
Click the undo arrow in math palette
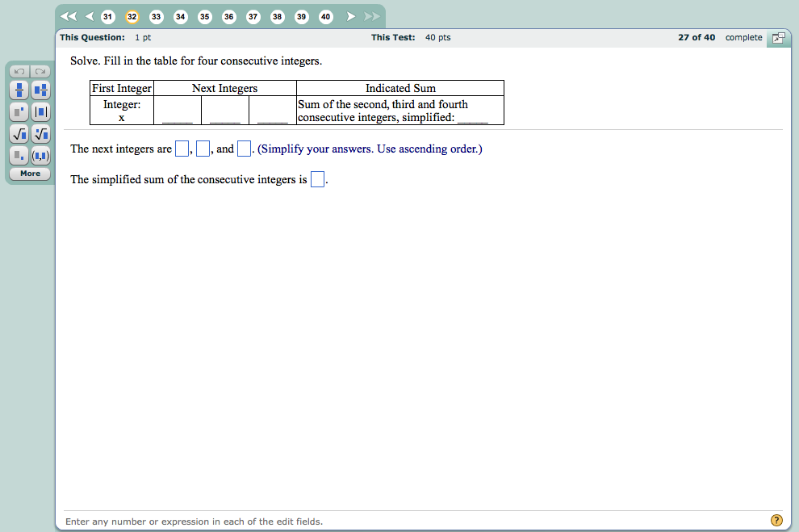point(19,71)
